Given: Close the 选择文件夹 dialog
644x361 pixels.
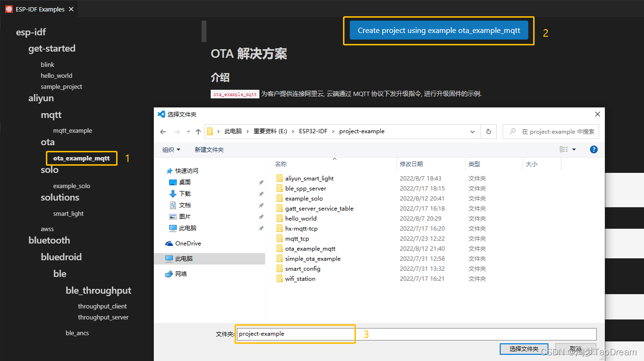Looking at the screenshot, I should pyautogui.click(x=597, y=114).
